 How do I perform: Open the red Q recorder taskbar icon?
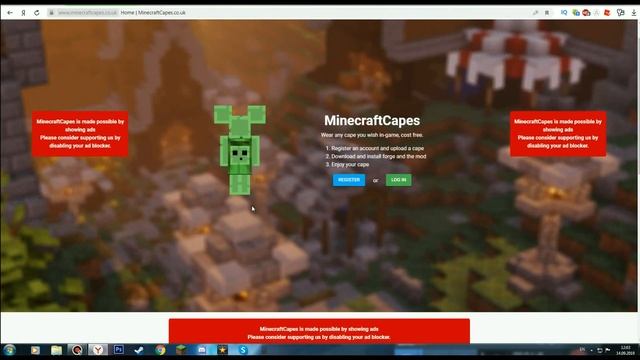coord(77,350)
